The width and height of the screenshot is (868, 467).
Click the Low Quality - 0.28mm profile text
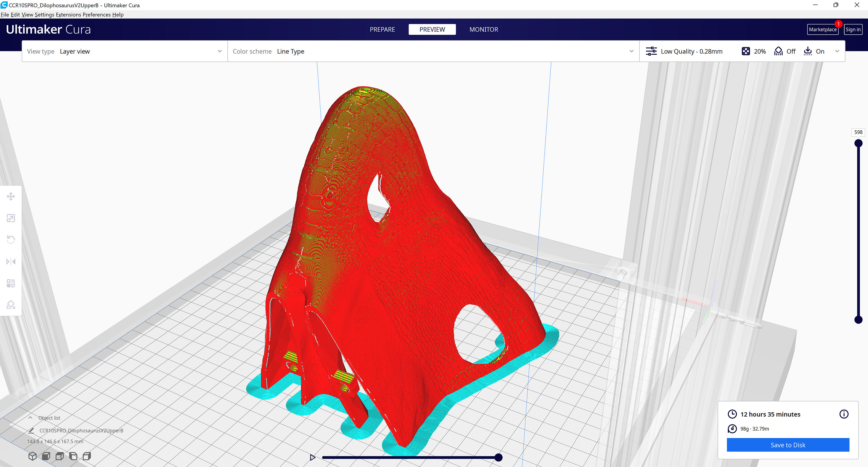click(692, 51)
